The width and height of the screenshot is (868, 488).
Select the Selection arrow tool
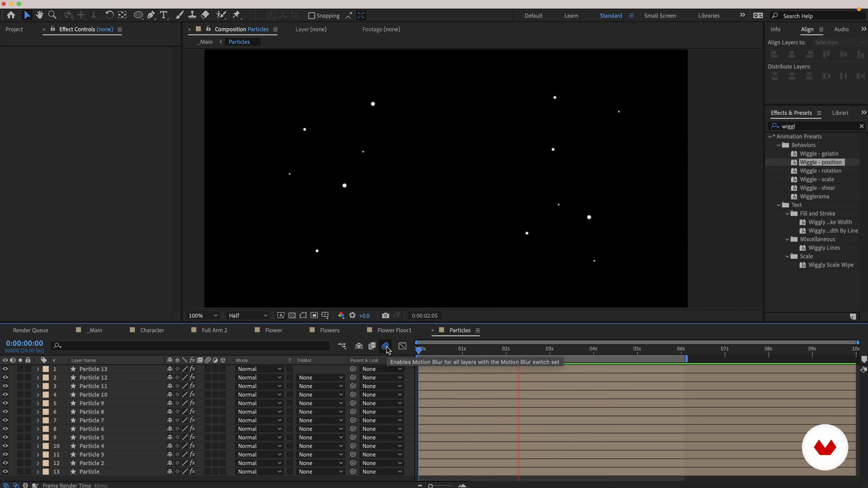[27, 15]
